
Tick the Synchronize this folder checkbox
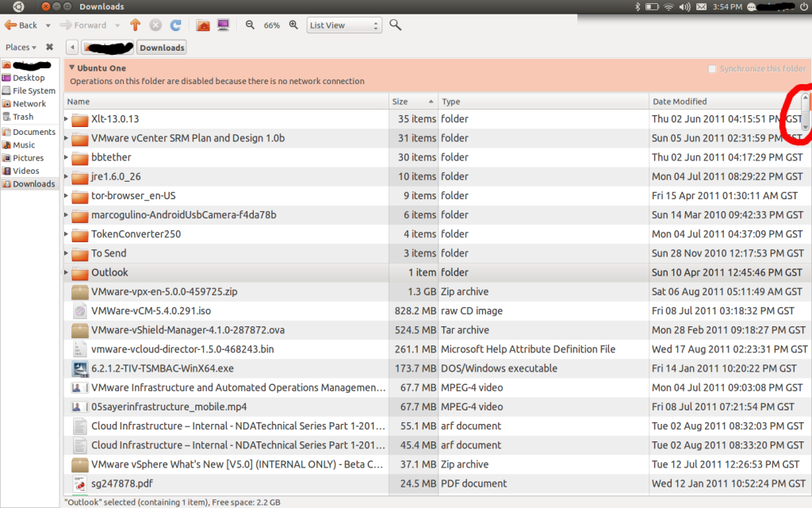point(712,69)
